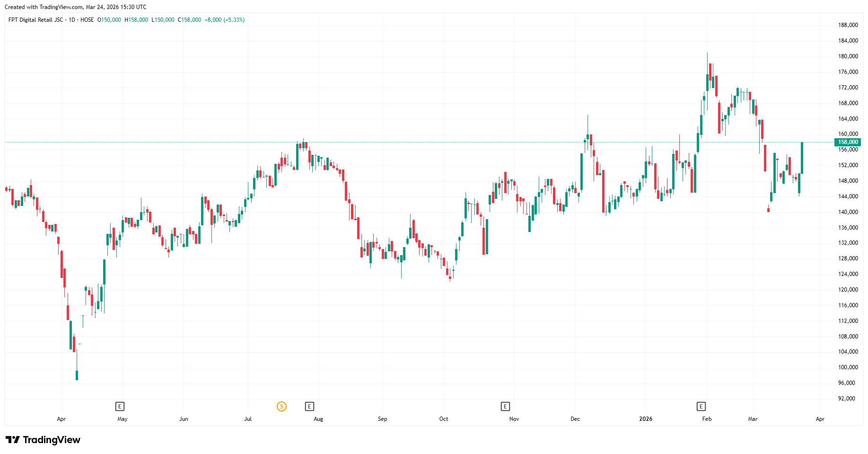This screenshot has width=868, height=454.
Task: Click the Oct label on time axis
Action: (x=444, y=419)
